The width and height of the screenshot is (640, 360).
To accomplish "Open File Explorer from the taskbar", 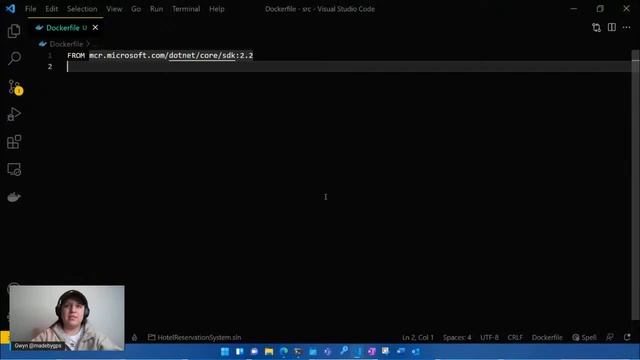I will point(269,351).
